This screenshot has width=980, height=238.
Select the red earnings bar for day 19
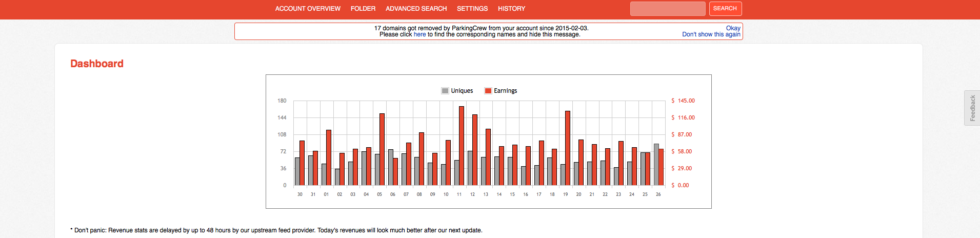click(x=568, y=148)
